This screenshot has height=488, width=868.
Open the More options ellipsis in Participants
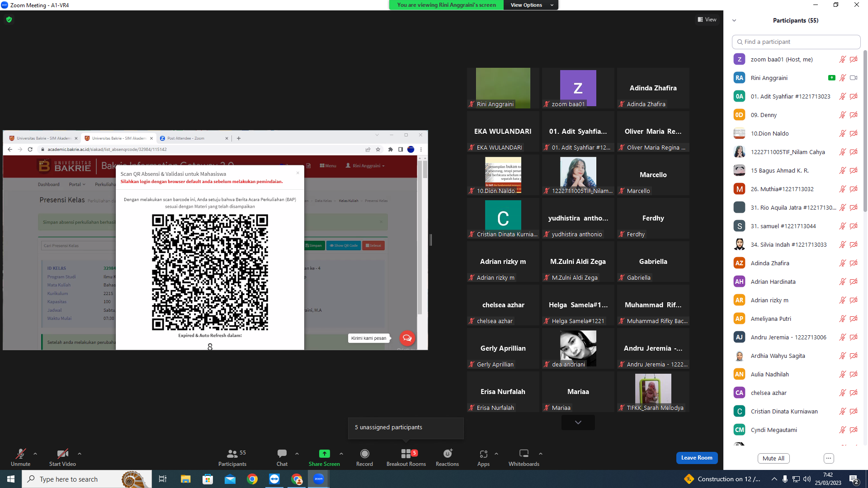click(x=829, y=458)
